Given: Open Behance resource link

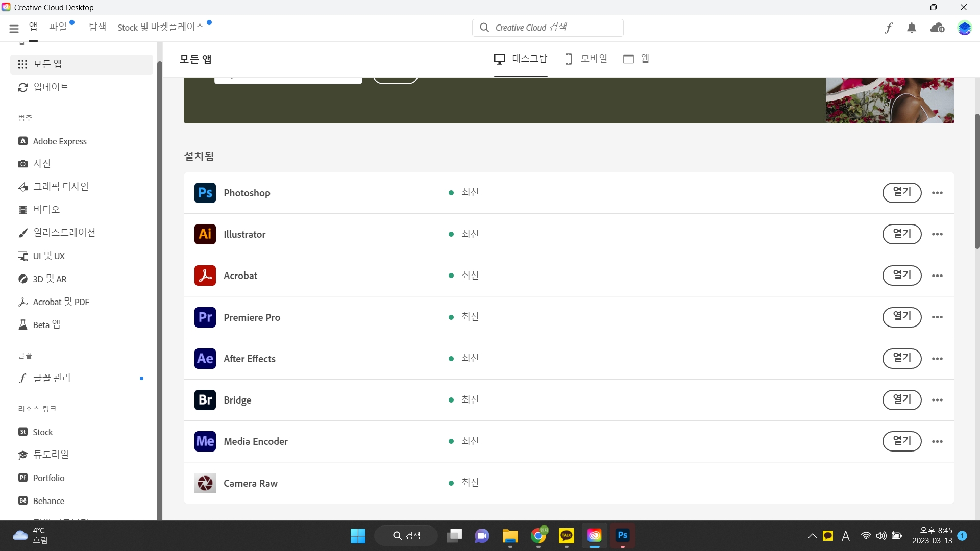Looking at the screenshot, I should click(x=82, y=501).
